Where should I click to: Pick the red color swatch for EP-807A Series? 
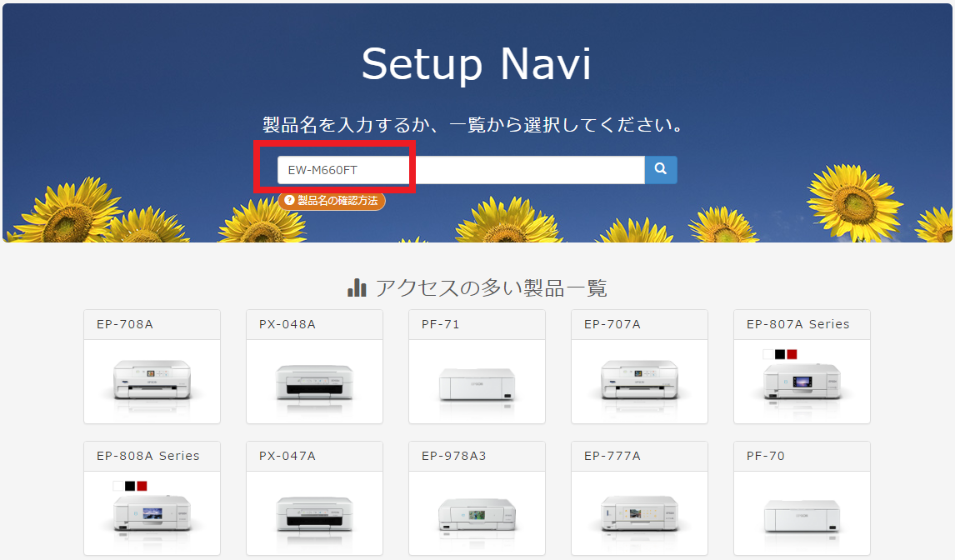pyautogui.click(x=792, y=354)
